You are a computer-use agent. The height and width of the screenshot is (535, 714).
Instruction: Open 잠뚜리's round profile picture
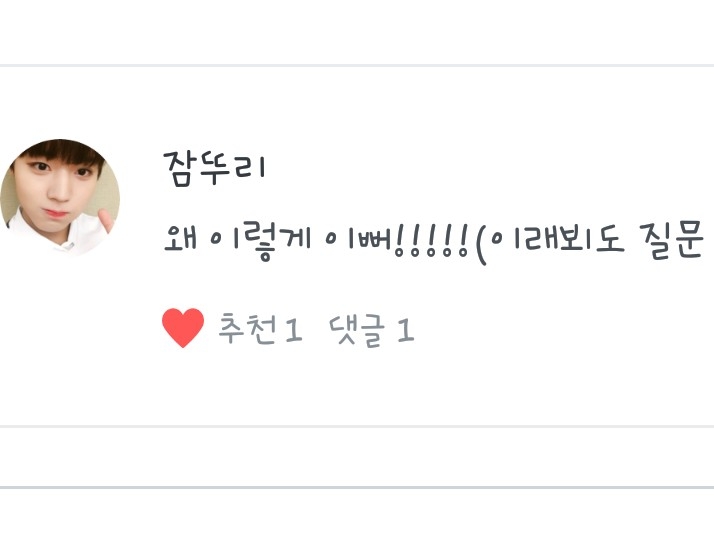coord(60,197)
